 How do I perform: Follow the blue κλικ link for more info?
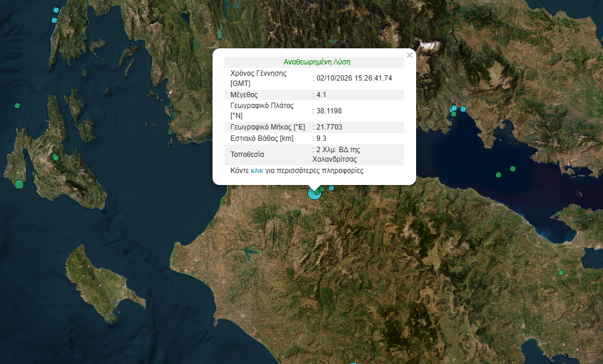pos(257,171)
